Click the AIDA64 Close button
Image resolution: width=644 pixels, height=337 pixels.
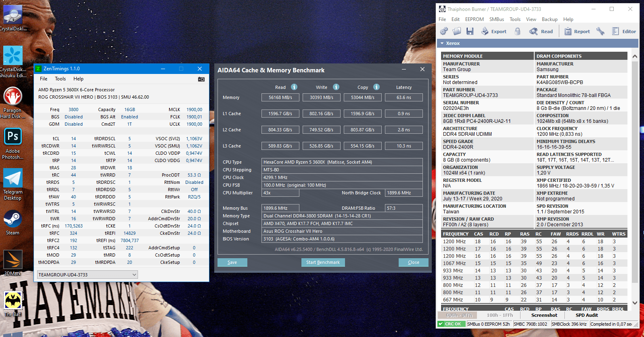point(414,262)
